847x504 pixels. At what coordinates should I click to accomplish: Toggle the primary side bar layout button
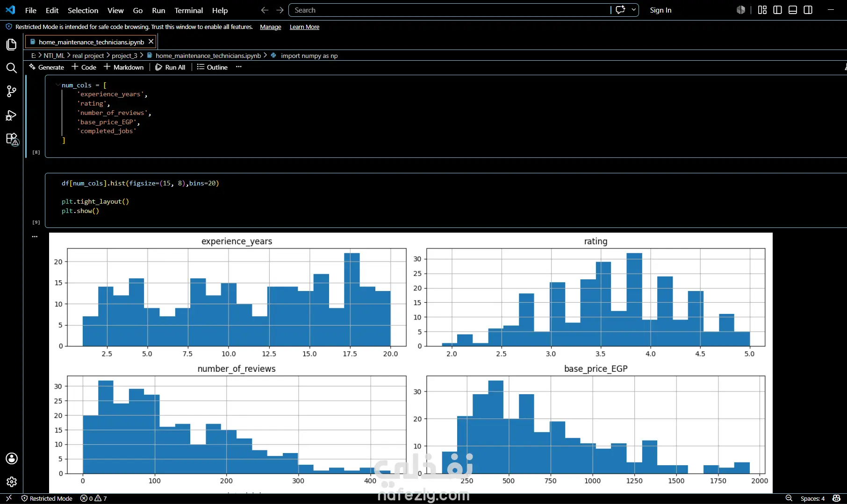click(777, 10)
